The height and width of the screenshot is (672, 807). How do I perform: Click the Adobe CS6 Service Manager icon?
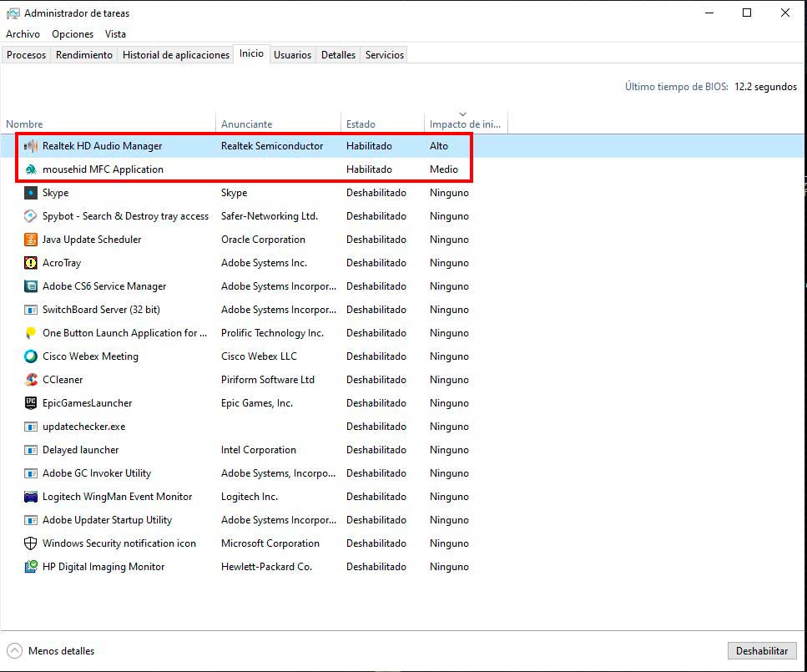[31, 286]
